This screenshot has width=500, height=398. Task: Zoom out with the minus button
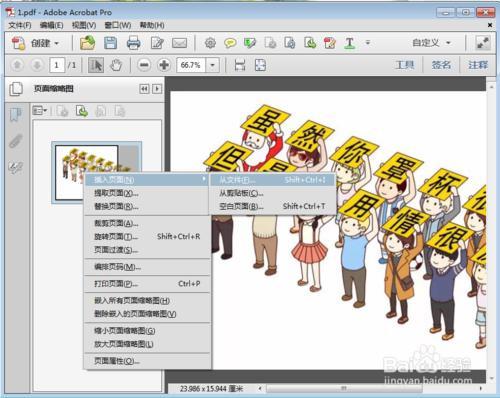[x=144, y=65]
